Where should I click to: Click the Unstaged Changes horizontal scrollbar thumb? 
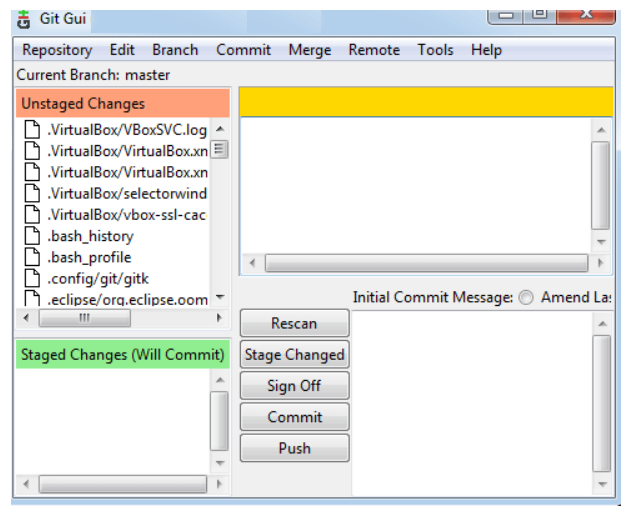[x=85, y=318]
